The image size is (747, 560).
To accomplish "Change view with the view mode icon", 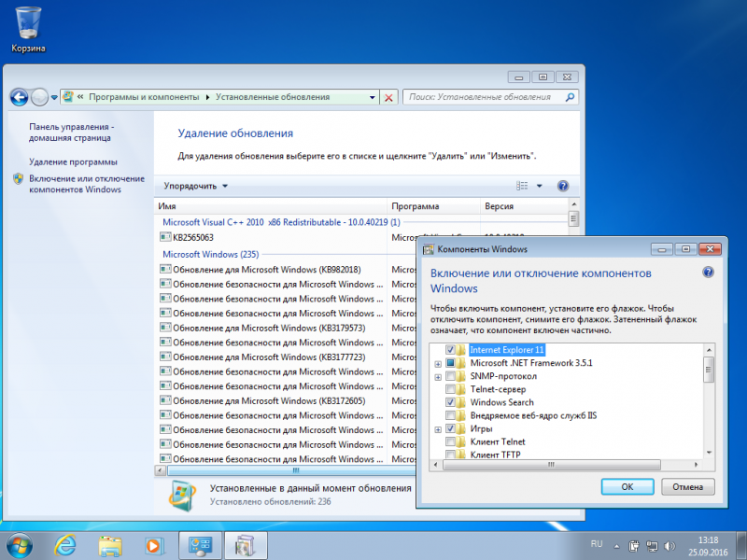I will point(522,186).
